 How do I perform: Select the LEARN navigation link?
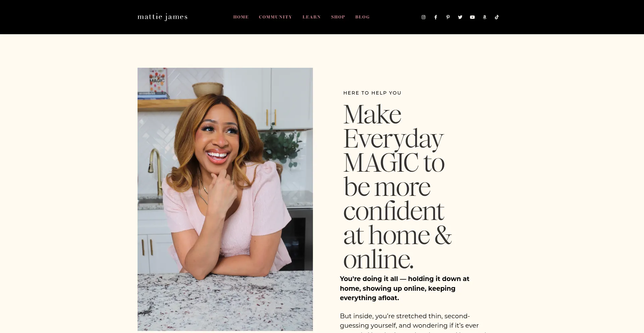(x=312, y=17)
